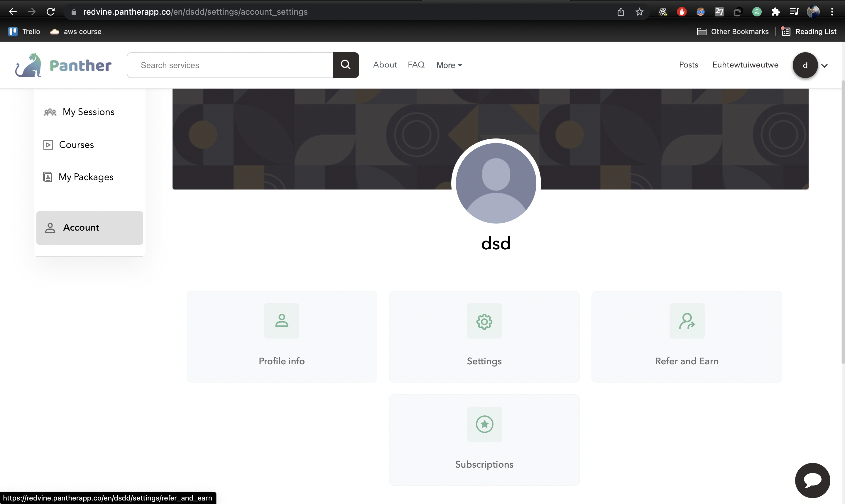Click the URL in the address bar
Image resolution: width=845 pixels, height=504 pixels.
click(x=195, y=12)
